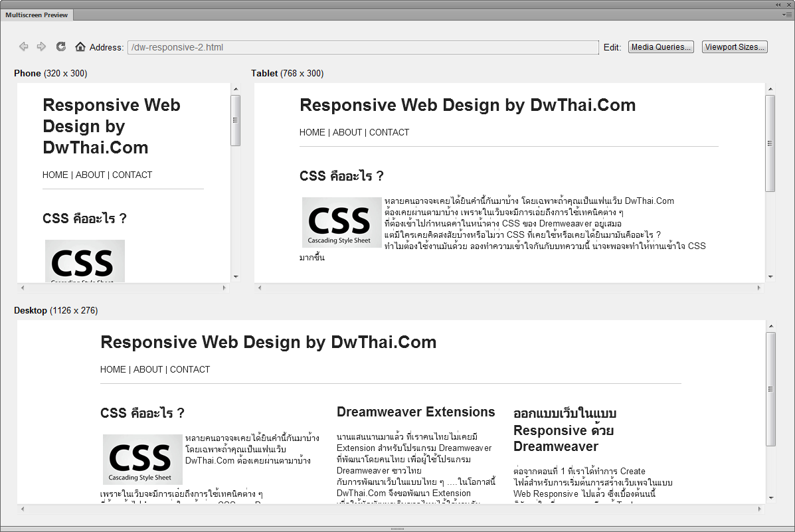Viewport: 795px width, 532px height.
Task: Click CONTACT link in Desktop preview
Action: (190, 370)
